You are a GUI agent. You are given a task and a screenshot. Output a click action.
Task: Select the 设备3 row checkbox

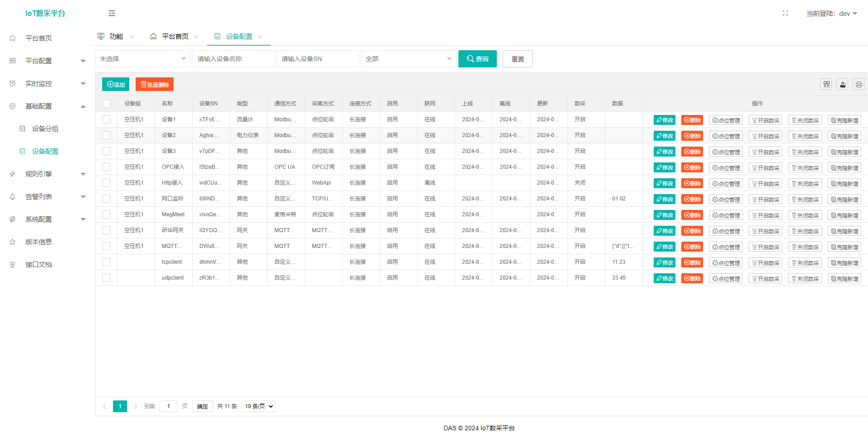click(106, 151)
